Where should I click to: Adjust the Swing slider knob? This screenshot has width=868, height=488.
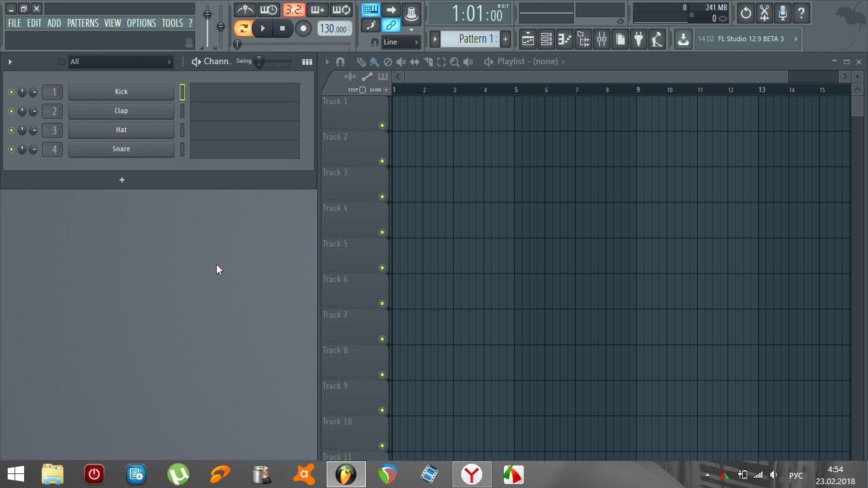(259, 62)
